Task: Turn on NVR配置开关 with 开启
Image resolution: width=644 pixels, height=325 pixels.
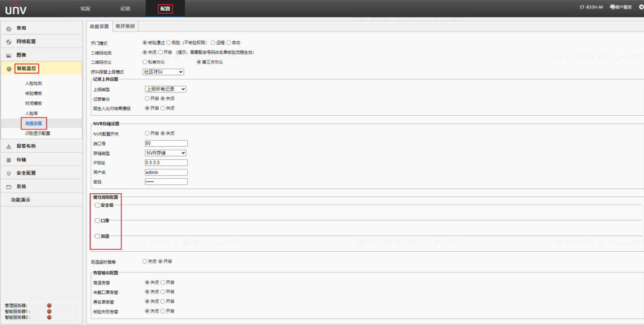Action: (147, 134)
